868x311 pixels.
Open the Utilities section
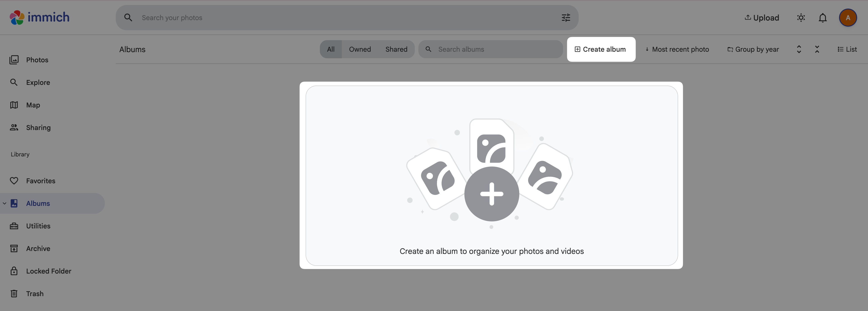pyautogui.click(x=38, y=226)
